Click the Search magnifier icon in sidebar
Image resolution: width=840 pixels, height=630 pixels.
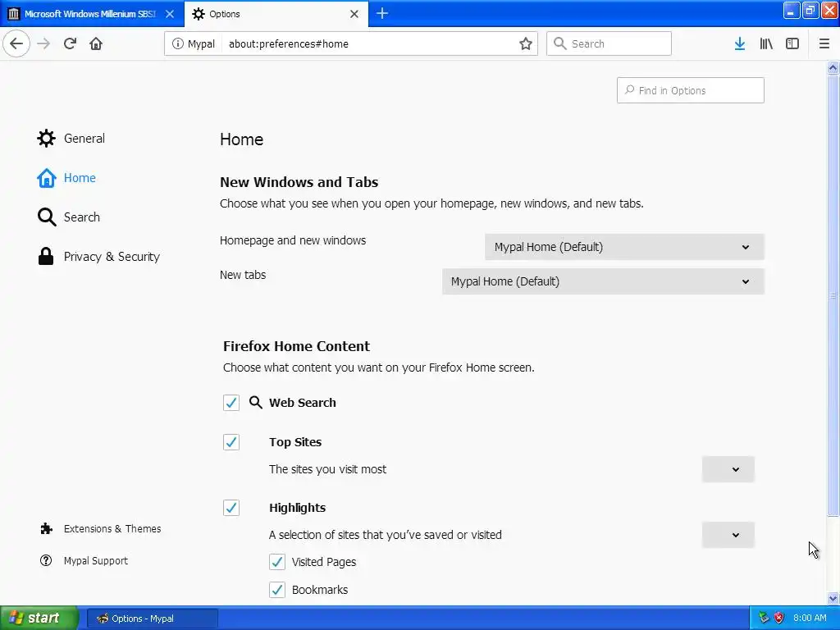(x=47, y=217)
